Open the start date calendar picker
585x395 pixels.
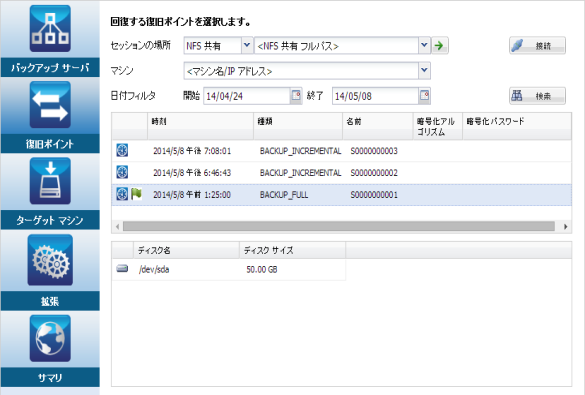[x=296, y=95]
